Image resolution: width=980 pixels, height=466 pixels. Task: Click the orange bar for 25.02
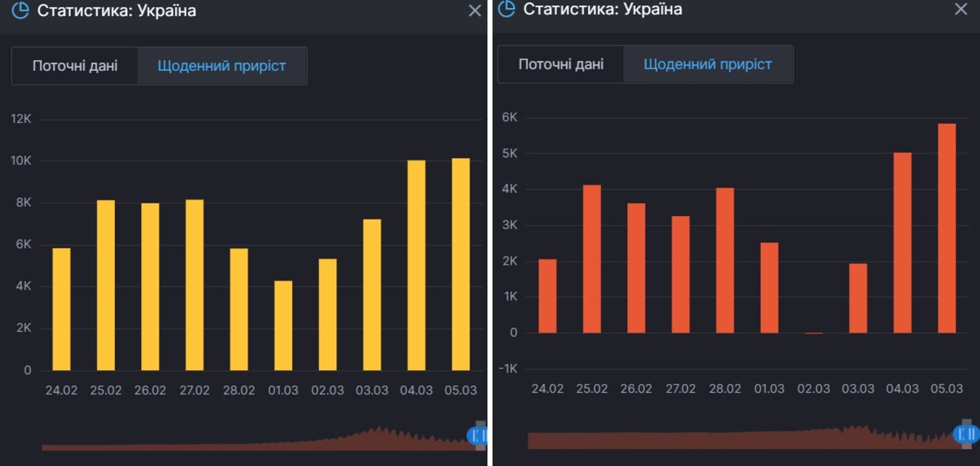coord(592,259)
